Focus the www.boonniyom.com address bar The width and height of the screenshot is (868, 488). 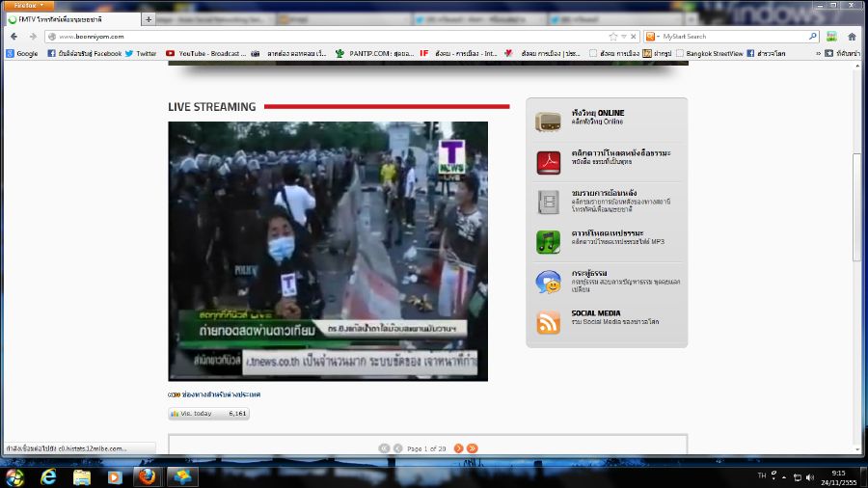coord(327,37)
